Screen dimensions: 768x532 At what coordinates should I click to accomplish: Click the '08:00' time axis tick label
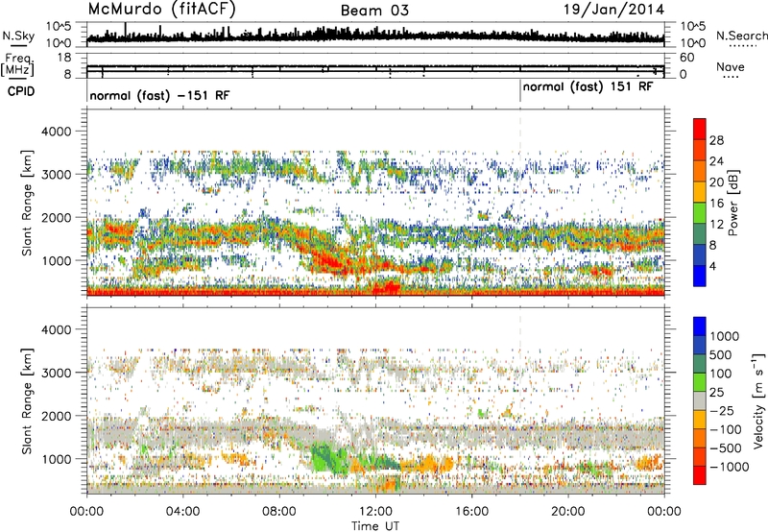click(x=279, y=512)
